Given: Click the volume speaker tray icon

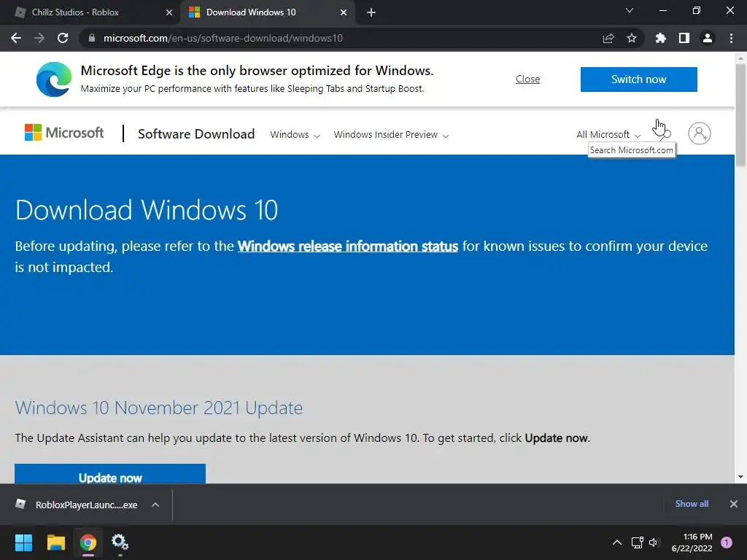Looking at the screenshot, I should (654, 542).
